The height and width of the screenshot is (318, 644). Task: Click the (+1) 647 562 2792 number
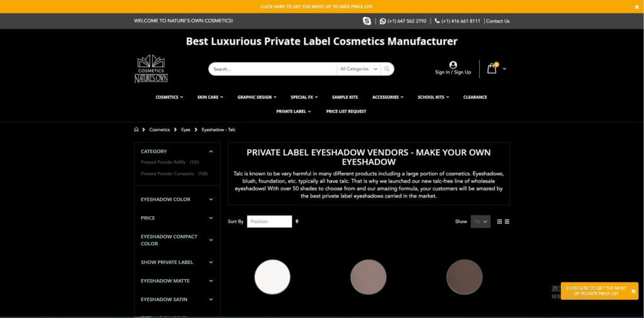coord(407,21)
